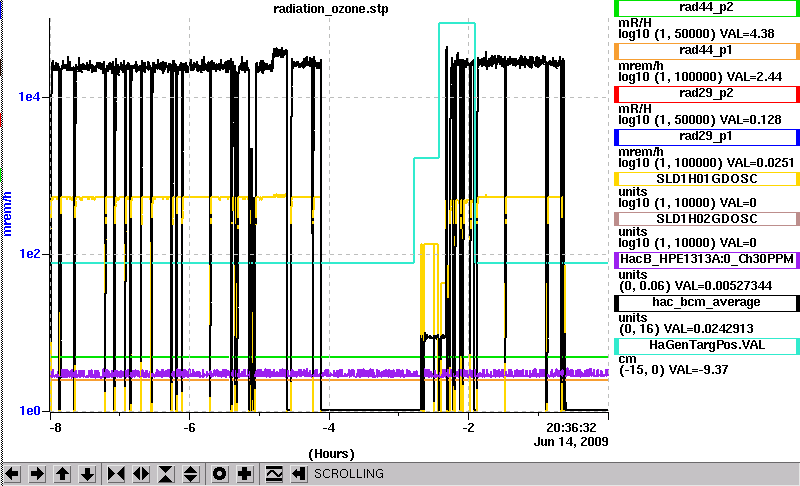The height and width of the screenshot is (486, 800).
Task: Zoom in horizontally with the bowtie icon
Action: coord(116,474)
